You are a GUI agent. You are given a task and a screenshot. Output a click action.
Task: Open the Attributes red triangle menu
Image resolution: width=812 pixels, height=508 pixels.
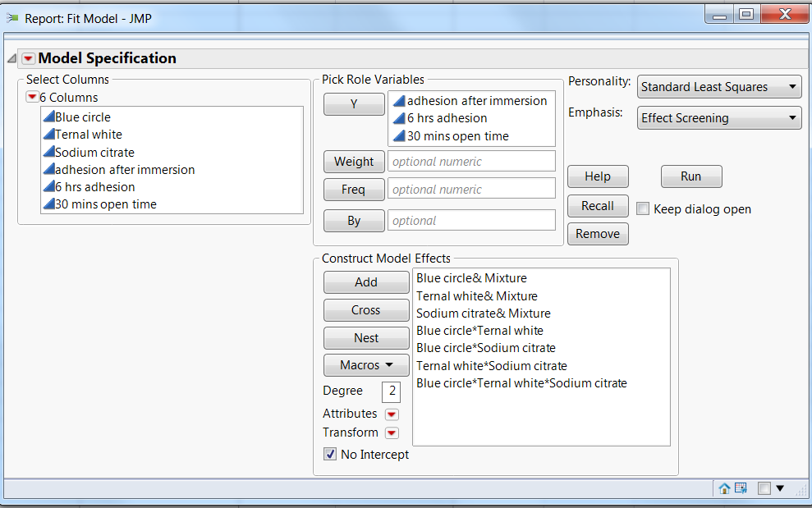coord(392,414)
